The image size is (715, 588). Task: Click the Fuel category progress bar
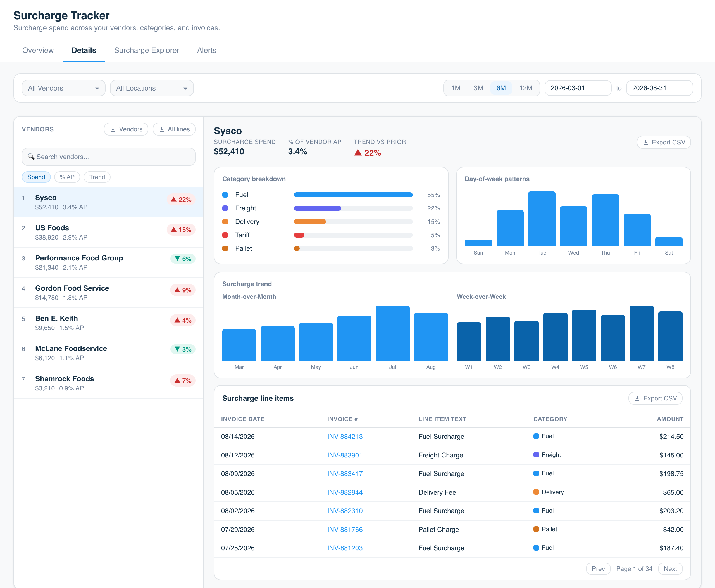353,195
